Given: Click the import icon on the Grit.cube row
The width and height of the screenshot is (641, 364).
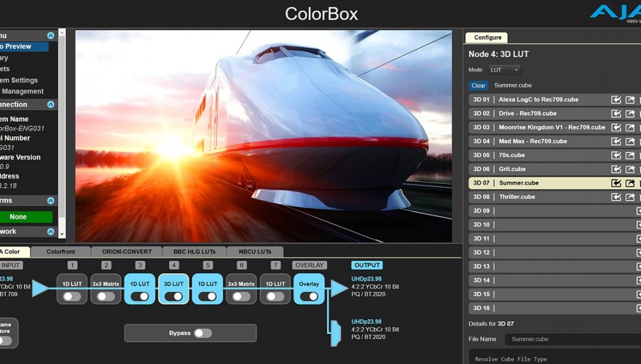Looking at the screenshot, I should click(616, 169).
